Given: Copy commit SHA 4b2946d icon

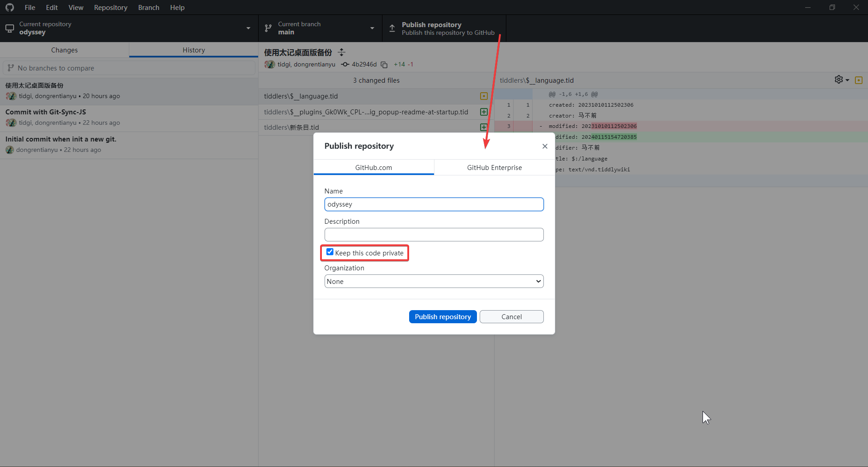Looking at the screenshot, I should click(384, 65).
